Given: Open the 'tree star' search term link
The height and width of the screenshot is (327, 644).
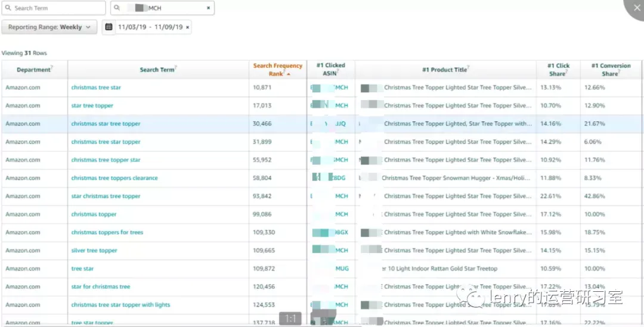Looking at the screenshot, I should coord(82,269).
